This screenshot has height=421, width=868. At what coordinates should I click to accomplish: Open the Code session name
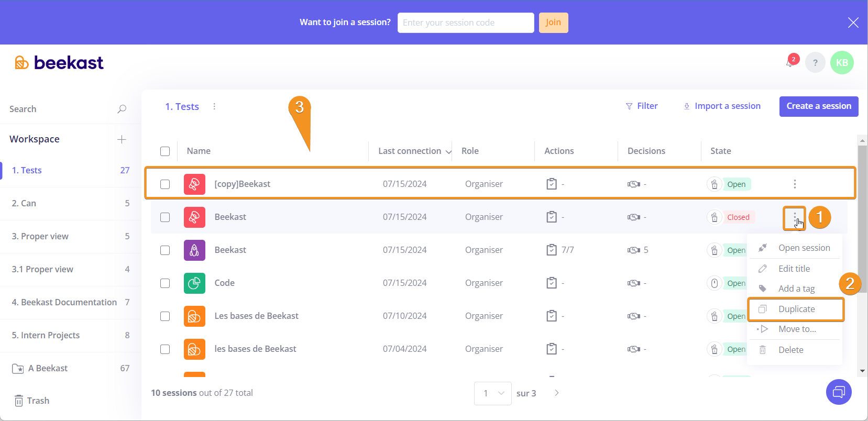(x=225, y=283)
